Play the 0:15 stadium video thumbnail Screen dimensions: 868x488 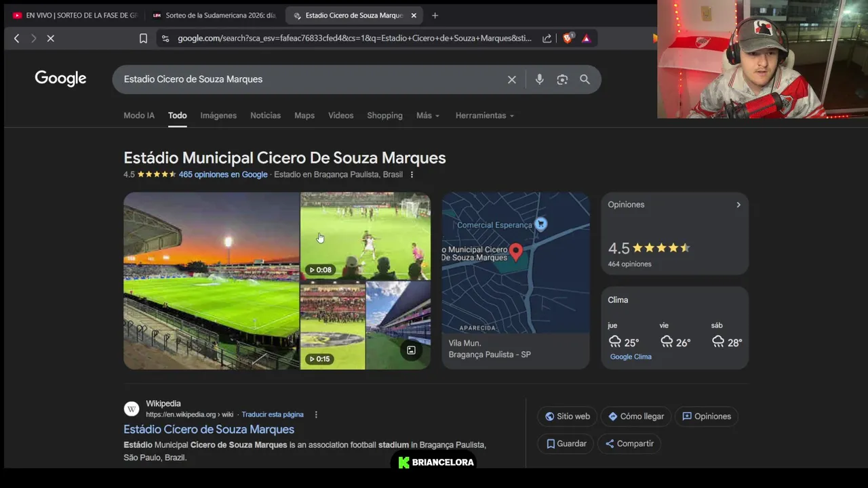(333, 325)
